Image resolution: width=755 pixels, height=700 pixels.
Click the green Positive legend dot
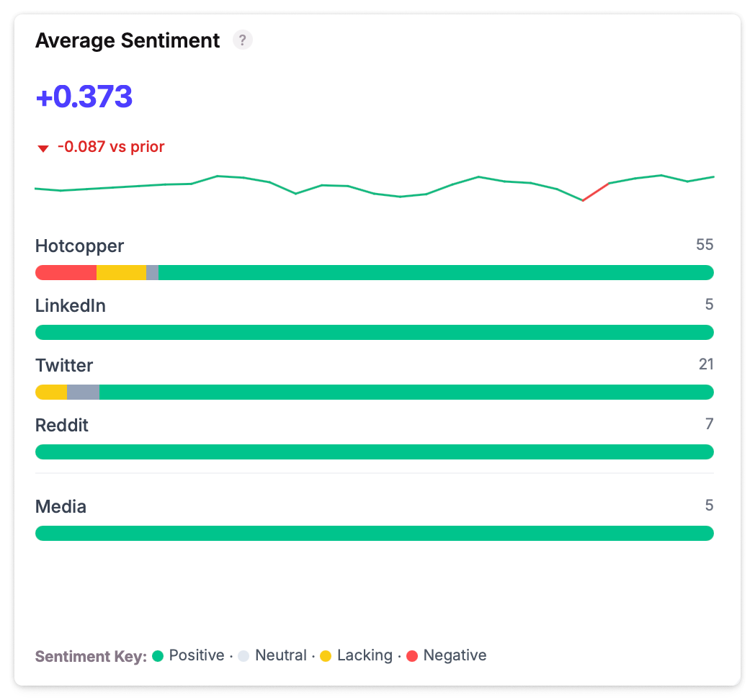(x=158, y=656)
